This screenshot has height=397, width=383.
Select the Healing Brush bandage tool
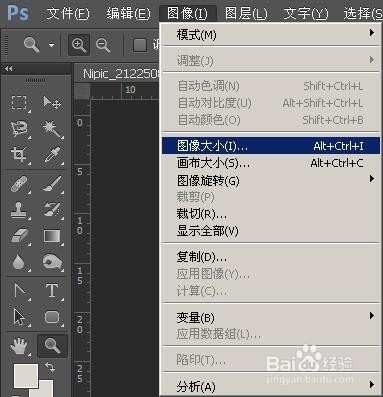pyautogui.click(x=19, y=184)
